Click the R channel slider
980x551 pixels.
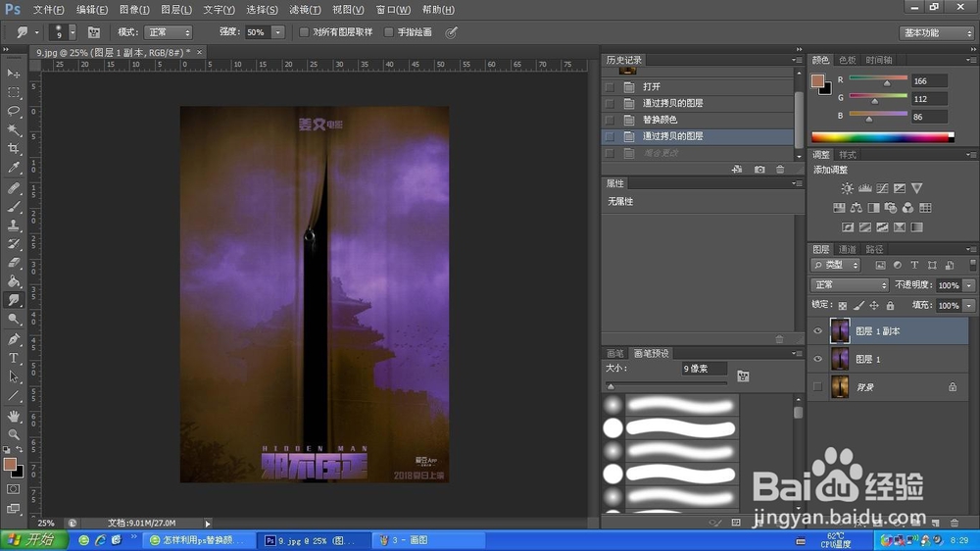pos(878,79)
